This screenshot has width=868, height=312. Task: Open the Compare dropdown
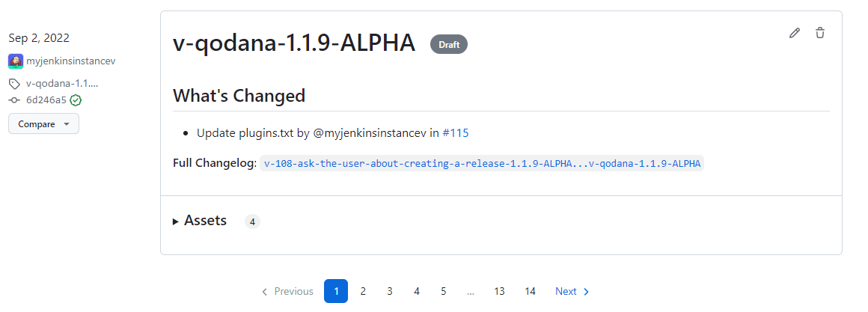[x=43, y=124]
